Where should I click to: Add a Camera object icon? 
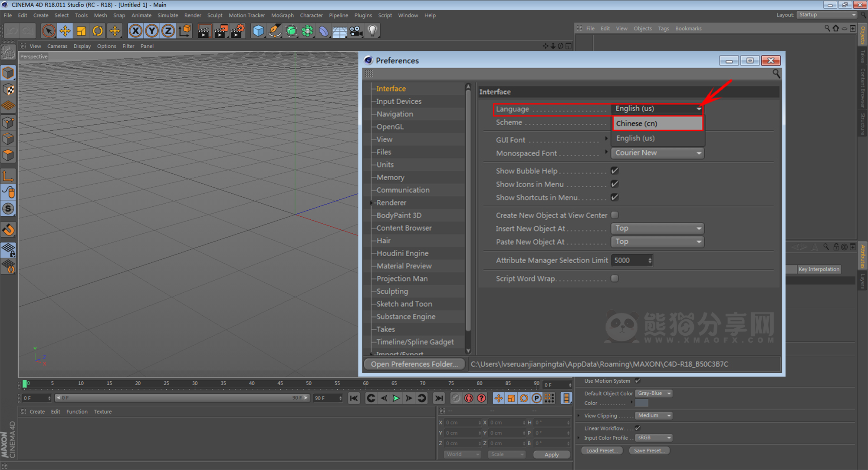356,31
